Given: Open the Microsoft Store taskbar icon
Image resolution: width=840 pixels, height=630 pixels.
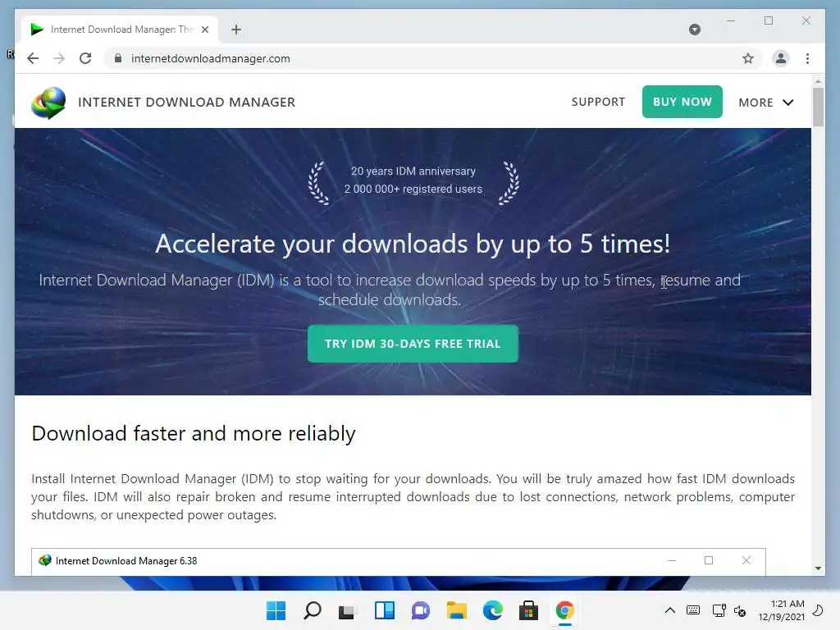Looking at the screenshot, I should 528,610.
